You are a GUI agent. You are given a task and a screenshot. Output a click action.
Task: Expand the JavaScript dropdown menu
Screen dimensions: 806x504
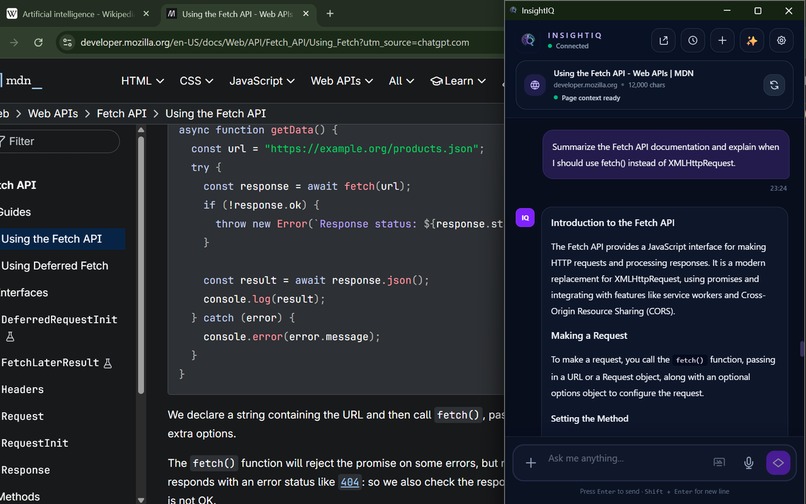pos(262,81)
